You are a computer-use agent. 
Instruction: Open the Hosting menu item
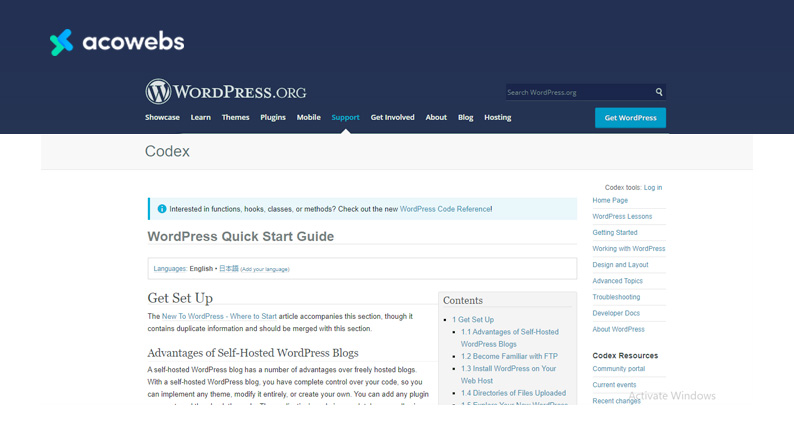(498, 117)
